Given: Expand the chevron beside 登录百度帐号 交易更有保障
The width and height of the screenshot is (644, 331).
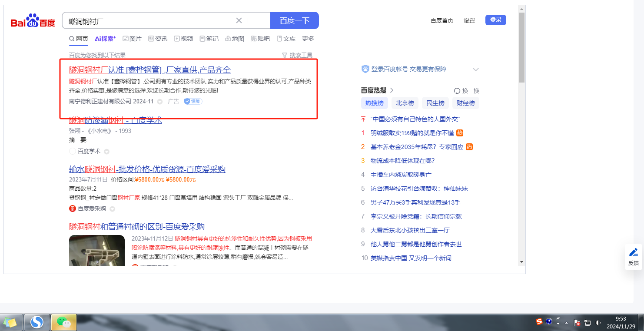Looking at the screenshot, I should 476,70.
